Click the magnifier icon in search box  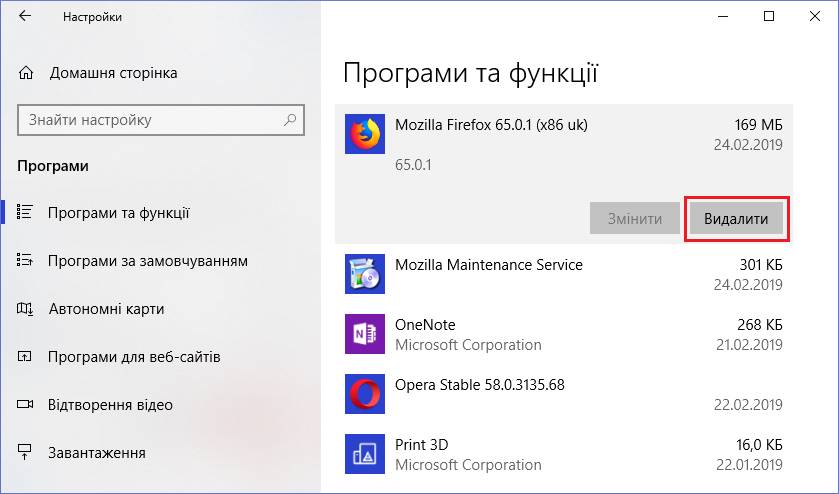[x=289, y=120]
